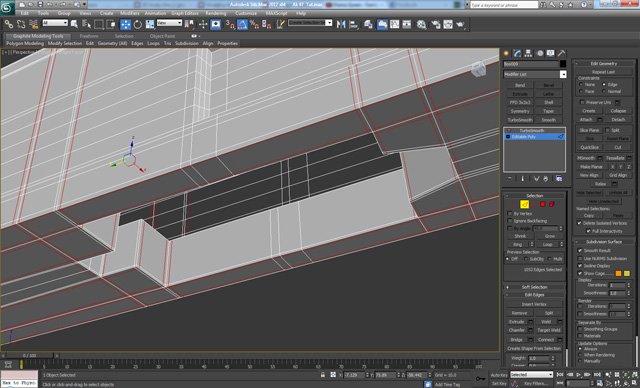Viewport: 640px width, 388px height.
Task: Click the Select Object tool icon
Action: coord(74,24)
